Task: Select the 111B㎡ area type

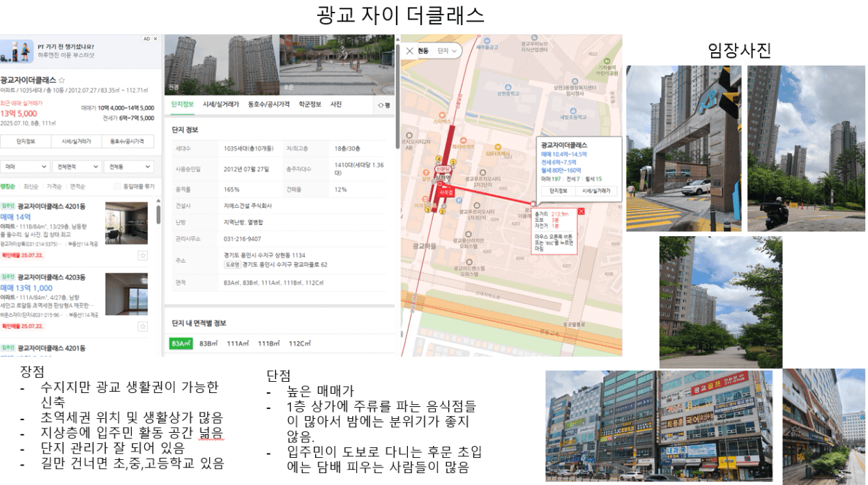Action: 270,344
